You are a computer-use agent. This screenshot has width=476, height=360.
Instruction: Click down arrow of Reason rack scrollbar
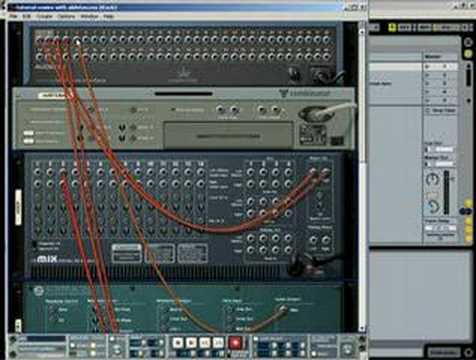tap(362, 328)
